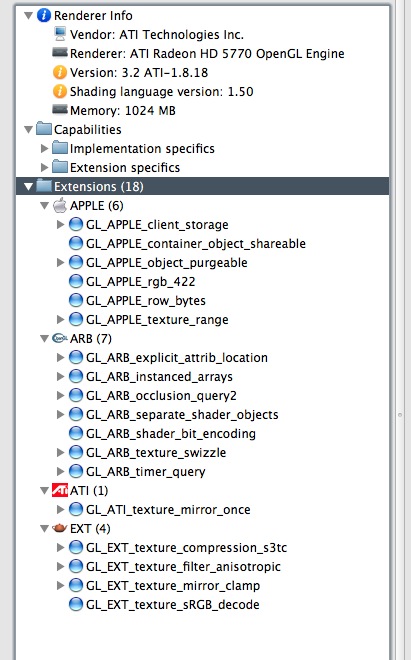The height and width of the screenshot is (660, 411).
Task: Click the blue sphere icon for GL_ARB_occlusion_query2
Action: tap(76, 395)
